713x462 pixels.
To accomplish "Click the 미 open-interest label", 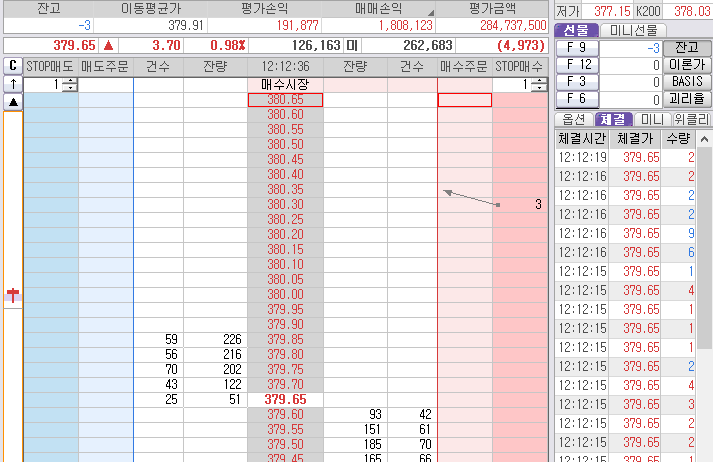I will coord(351,45).
